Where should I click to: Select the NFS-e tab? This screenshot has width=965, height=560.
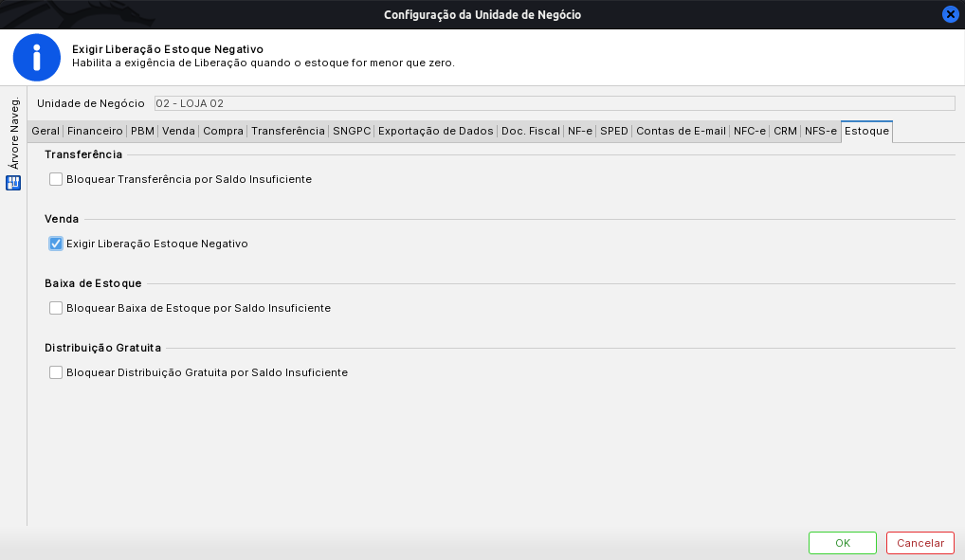(x=820, y=131)
